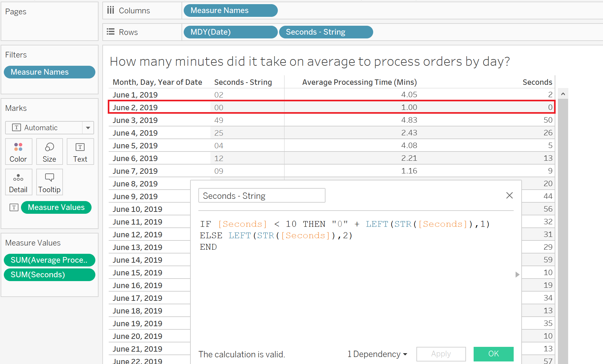Select the SUM(Seconds) measure value pill
This screenshot has width=603, height=364.
click(50, 275)
